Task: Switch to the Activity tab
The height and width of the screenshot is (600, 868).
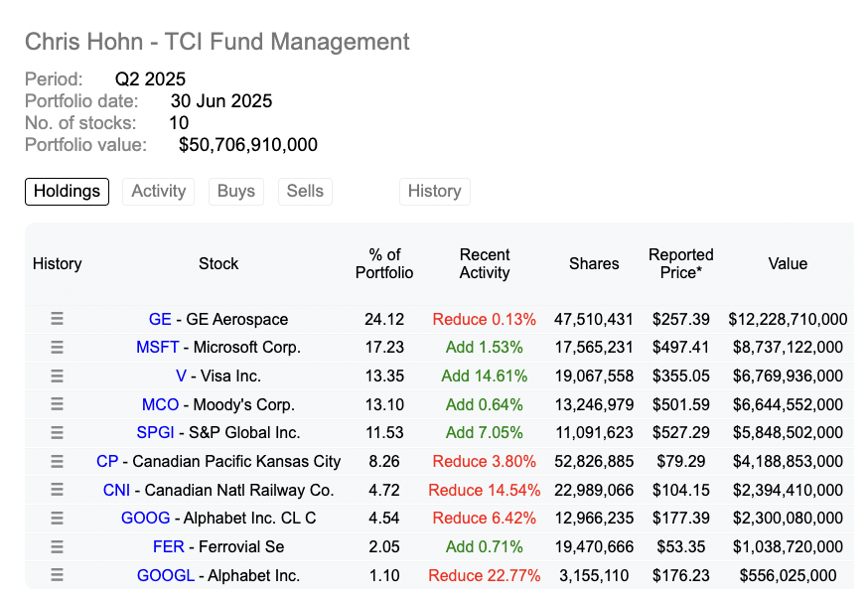Action: click(x=158, y=192)
